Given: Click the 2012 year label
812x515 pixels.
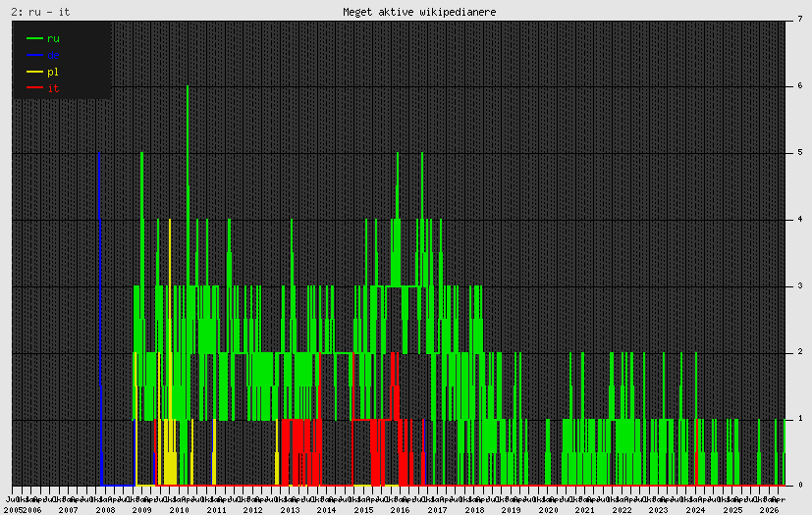Looking at the screenshot, I should pyautogui.click(x=252, y=510).
